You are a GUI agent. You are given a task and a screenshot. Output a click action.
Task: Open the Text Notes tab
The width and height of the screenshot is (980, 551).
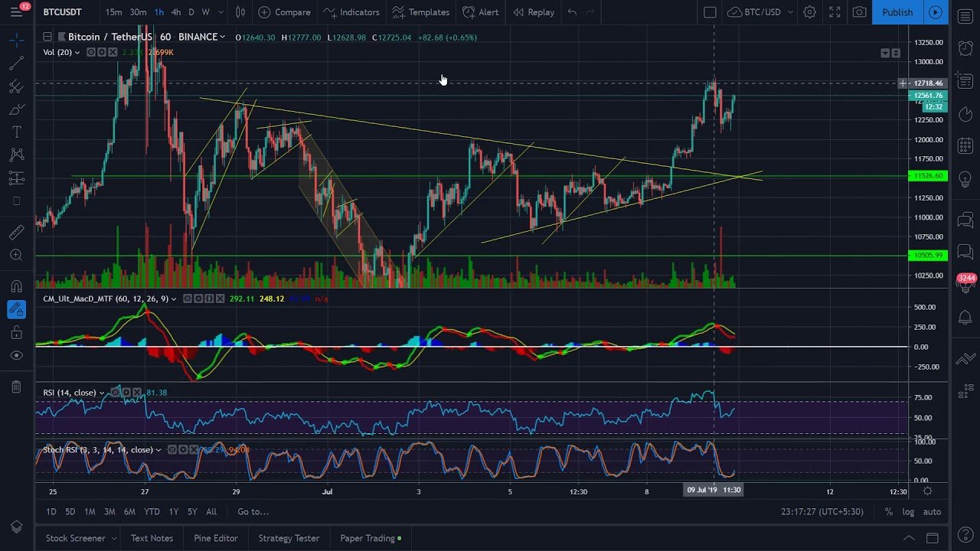point(152,538)
